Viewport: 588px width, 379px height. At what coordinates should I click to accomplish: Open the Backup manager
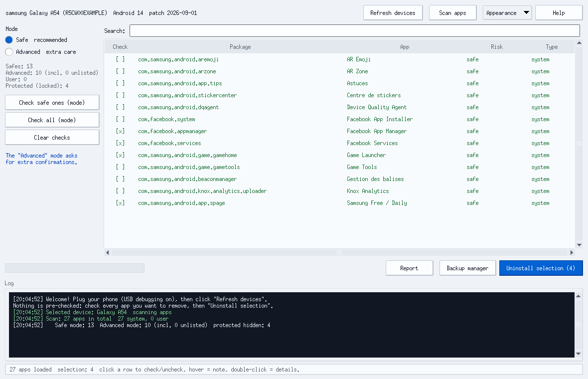click(467, 268)
